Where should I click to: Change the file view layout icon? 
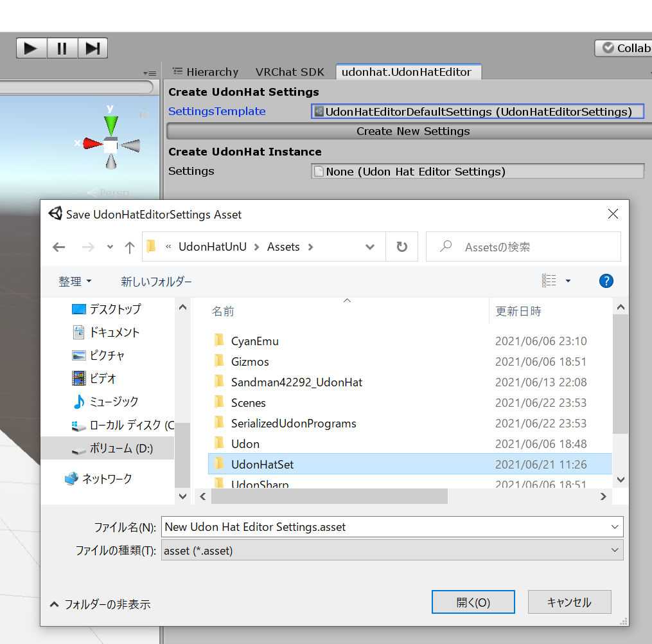[x=549, y=281]
